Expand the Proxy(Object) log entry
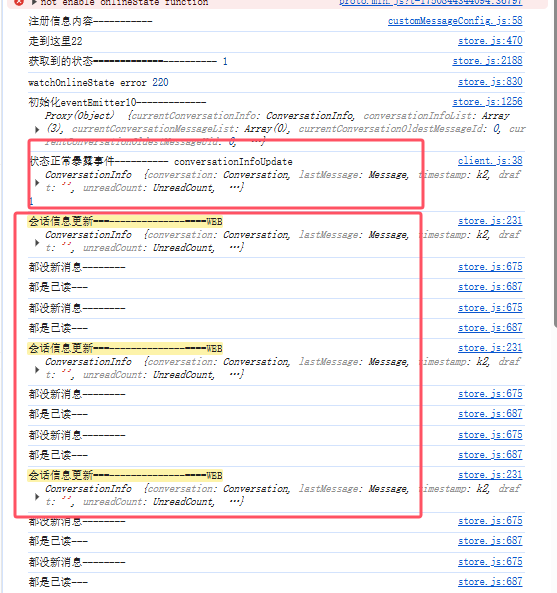Screen dimensions: 557x593 click(x=37, y=130)
